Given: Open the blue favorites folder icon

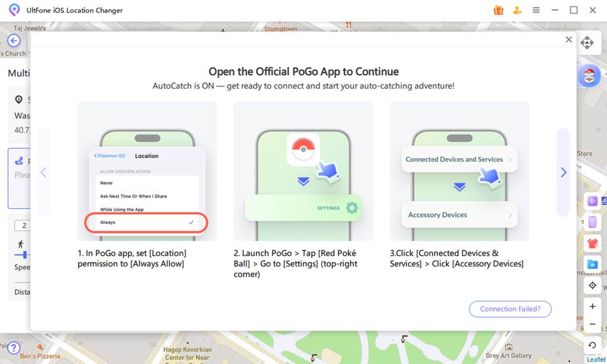Looking at the screenshot, I should pyautogui.click(x=592, y=264).
